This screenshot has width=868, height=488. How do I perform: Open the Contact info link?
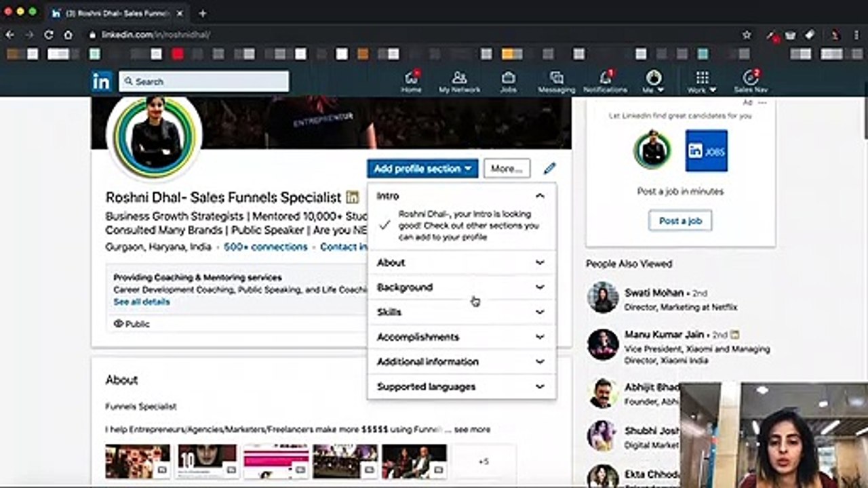point(344,247)
